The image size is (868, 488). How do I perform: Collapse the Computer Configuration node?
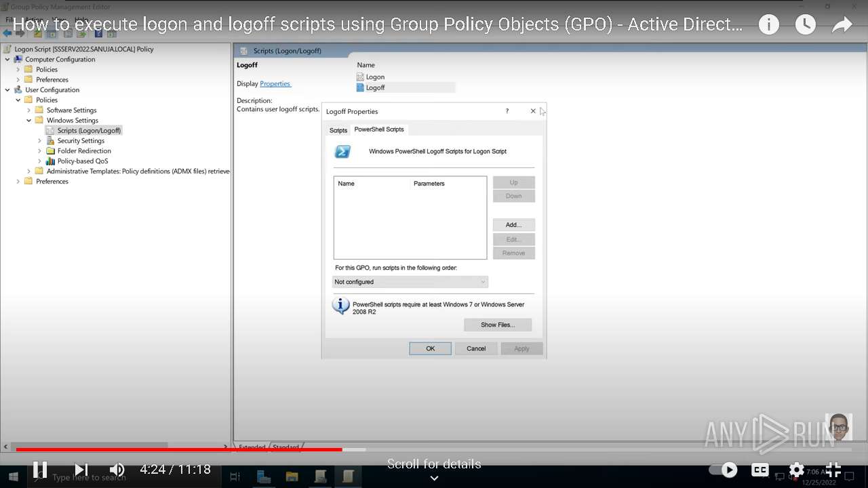coord(7,59)
